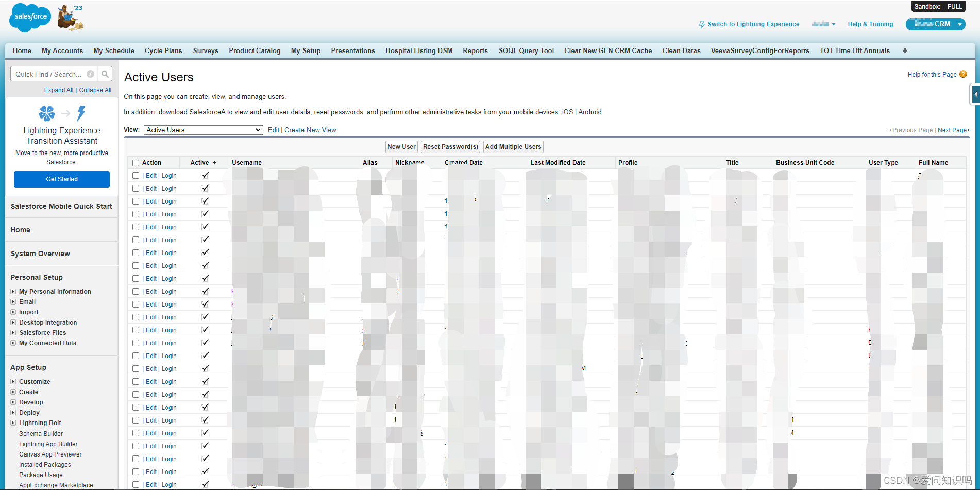The image size is (980, 490).
Task: Check the third user row checkbox
Action: (x=136, y=201)
